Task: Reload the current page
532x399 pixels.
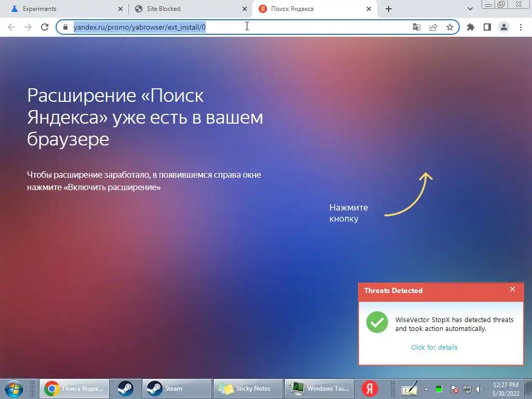Action: coord(45,27)
